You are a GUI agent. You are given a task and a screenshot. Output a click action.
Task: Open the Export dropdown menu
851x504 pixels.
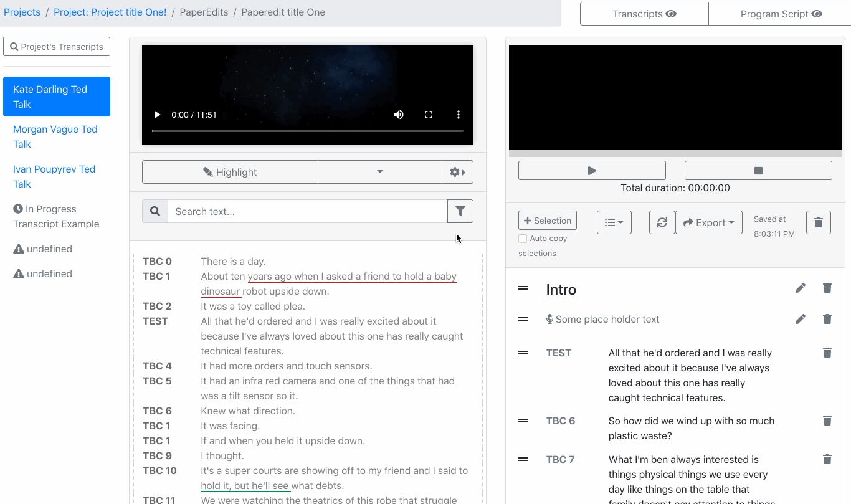pyautogui.click(x=708, y=222)
